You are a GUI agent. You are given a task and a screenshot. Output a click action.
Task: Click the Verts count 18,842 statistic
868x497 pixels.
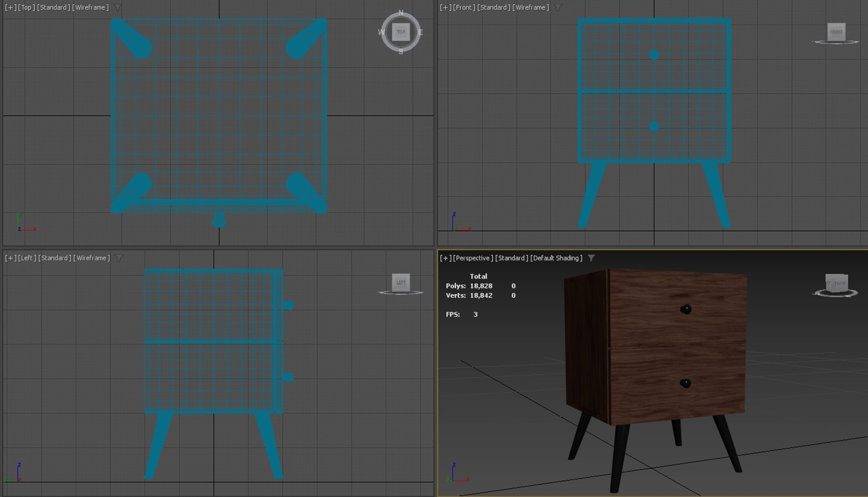[481, 295]
